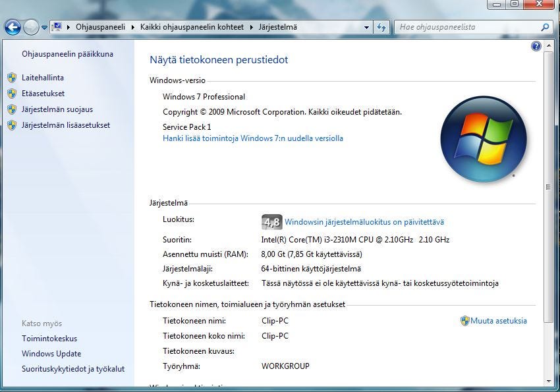The image size is (560, 392).
Task: Focus the Hae ohjauspaneelista search field
Action: [468, 27]
